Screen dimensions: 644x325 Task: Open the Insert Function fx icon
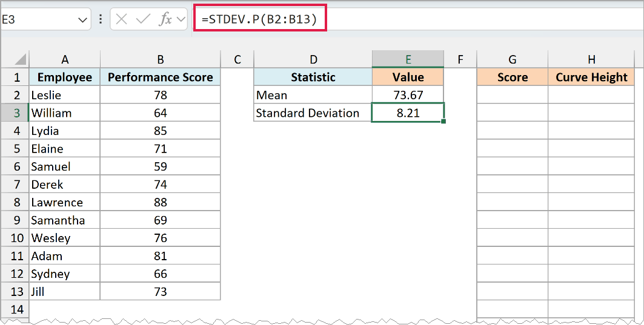click(x=165, y=19)
